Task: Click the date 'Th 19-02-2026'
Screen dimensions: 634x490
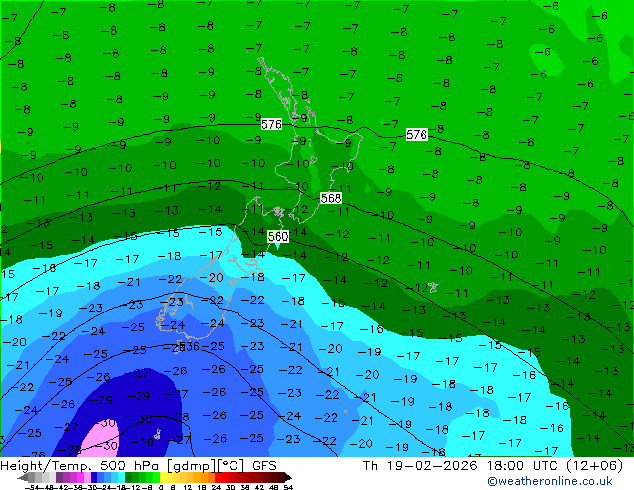Action: [x=420, y=466]
